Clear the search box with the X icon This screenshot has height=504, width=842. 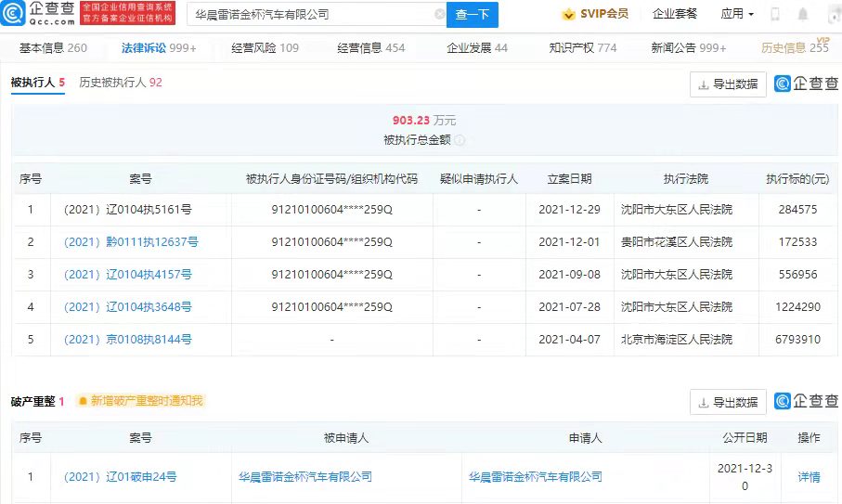pos(439,15)
